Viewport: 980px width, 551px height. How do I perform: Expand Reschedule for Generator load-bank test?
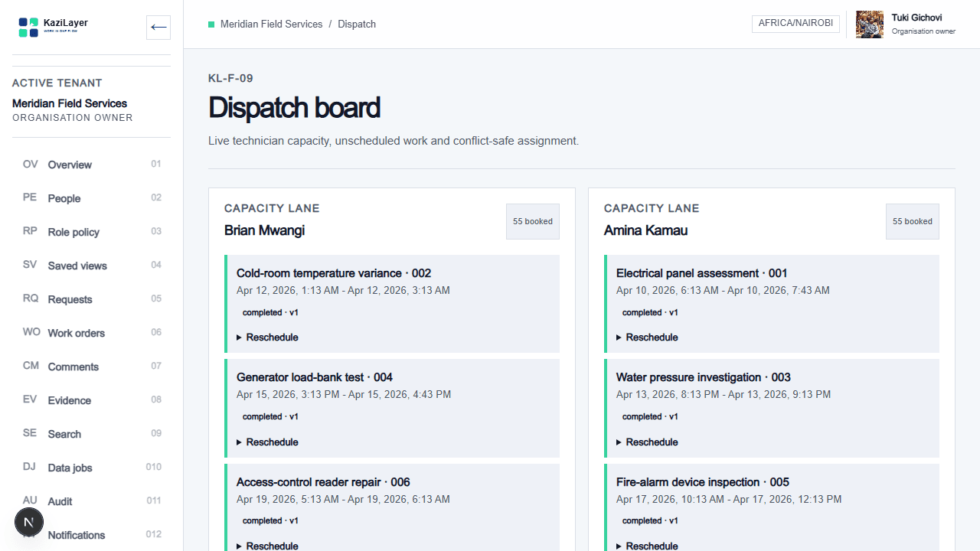tap(267, 442)
